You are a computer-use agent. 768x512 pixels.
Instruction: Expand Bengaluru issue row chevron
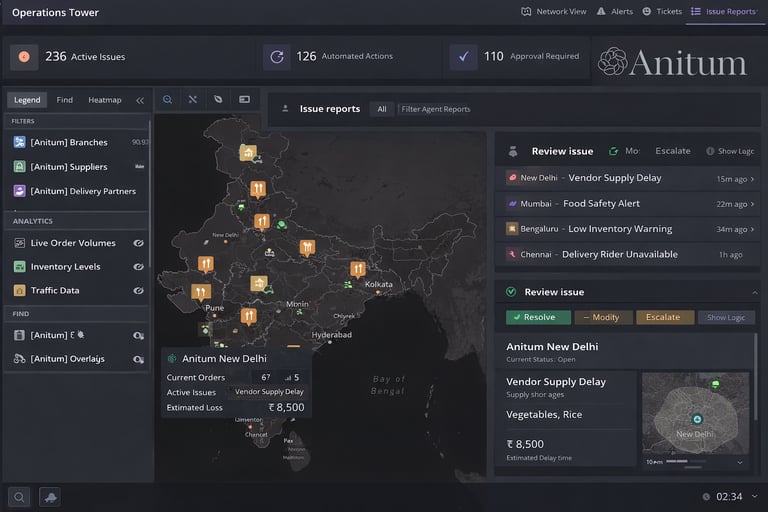(752, 229)
